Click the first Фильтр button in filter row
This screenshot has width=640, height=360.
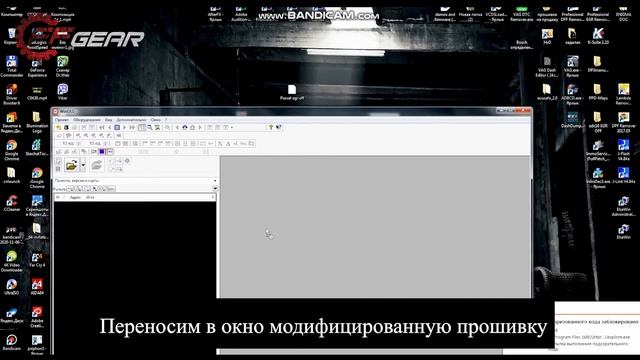(x=70, y=188)
